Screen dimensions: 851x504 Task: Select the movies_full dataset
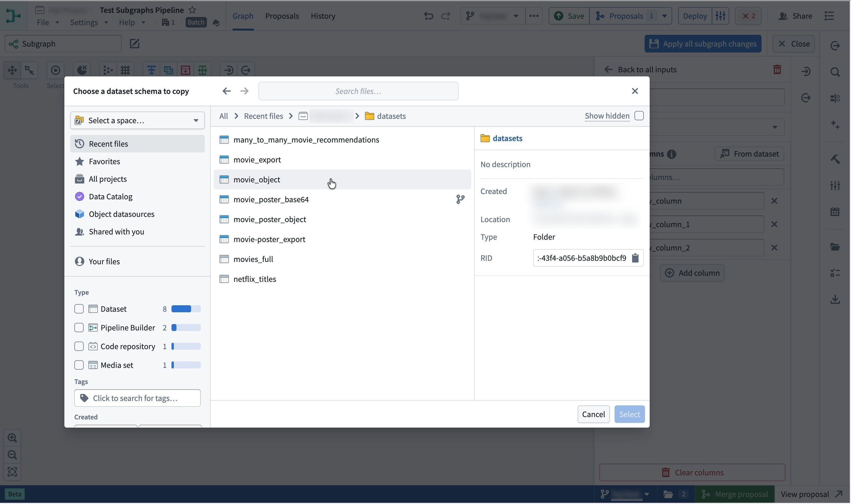tap(342, 260)
